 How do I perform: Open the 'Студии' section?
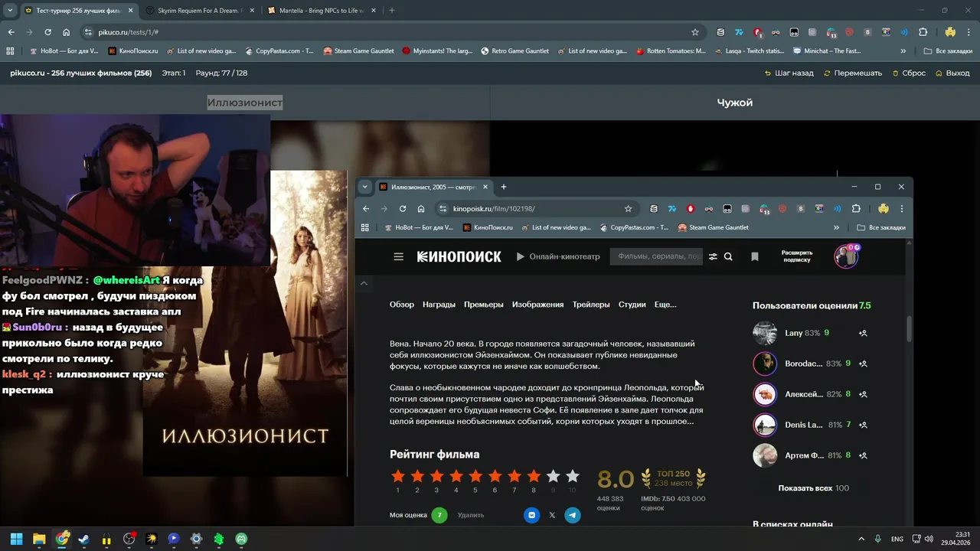(x=632, y=305)
